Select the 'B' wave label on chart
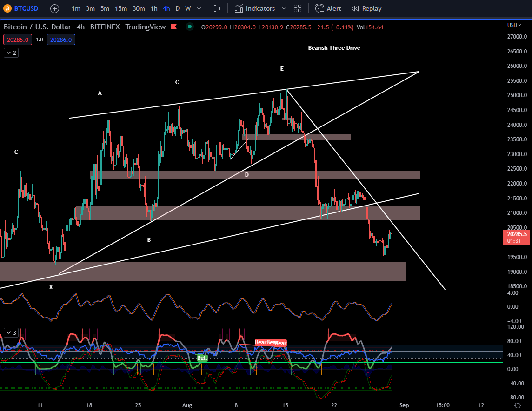 point(149,240)
